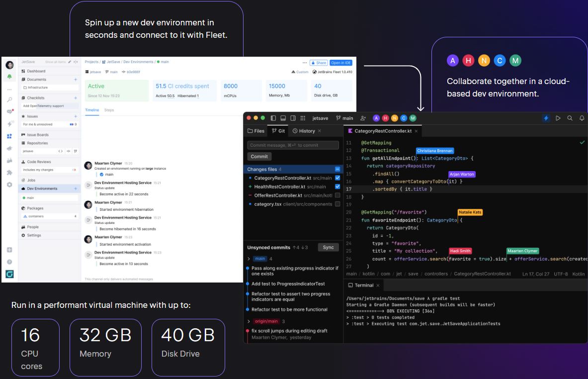The image size is (588, 379).
Task: Open notifications bell in Fleet toolbar
Action: click(582, 118)
